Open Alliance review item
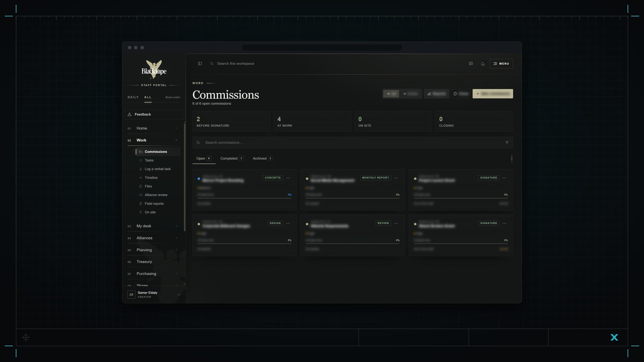This screenshot has height=362, width=644. click(158, 195)
